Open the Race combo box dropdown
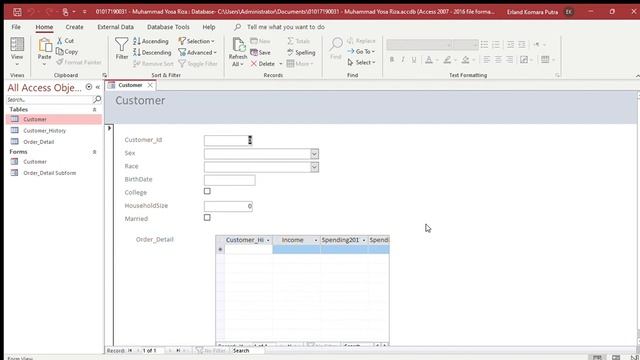 click(x=314, y=167)
